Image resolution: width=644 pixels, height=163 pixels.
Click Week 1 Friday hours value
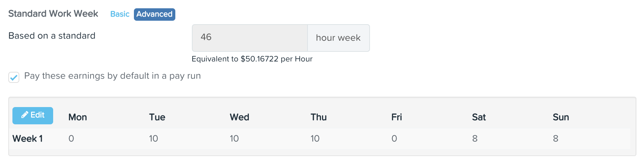coord(394,139)
